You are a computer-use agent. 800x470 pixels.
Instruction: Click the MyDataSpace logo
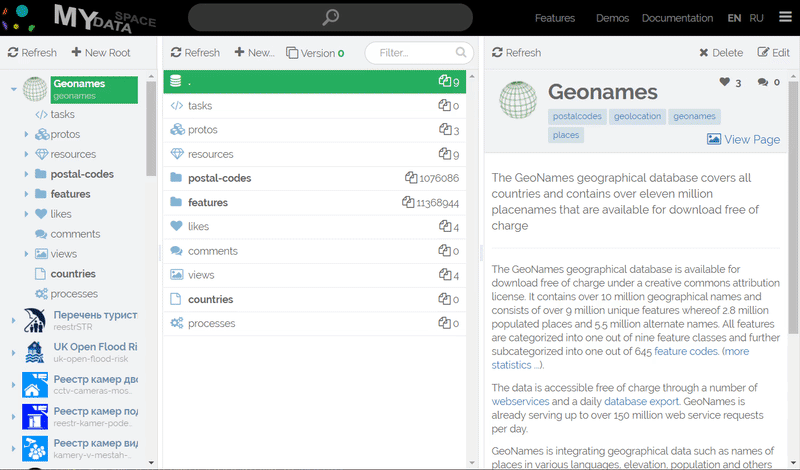coord(105,18)
